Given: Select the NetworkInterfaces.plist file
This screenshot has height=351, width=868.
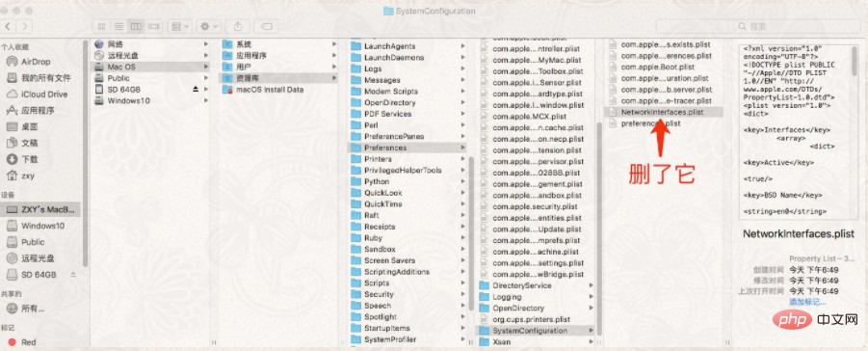Looking at the screenshot, I should point(663,112).
